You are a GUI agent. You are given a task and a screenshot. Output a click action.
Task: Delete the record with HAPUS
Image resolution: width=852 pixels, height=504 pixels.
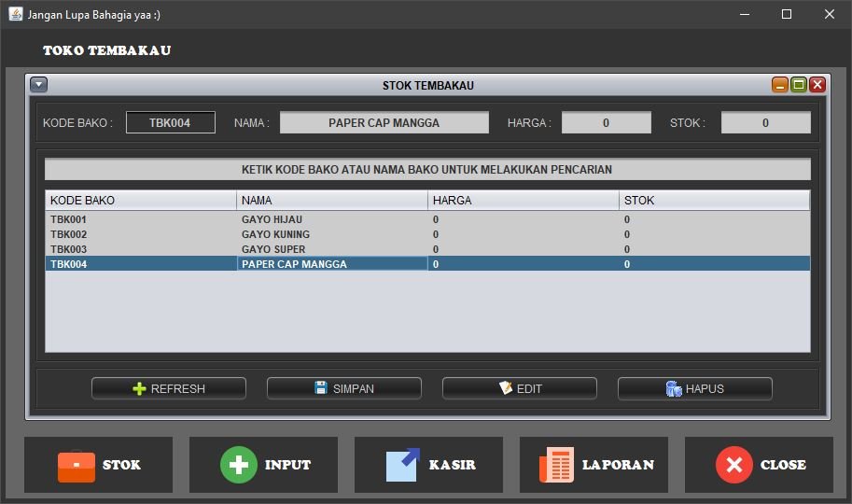(x=694, y=388)
